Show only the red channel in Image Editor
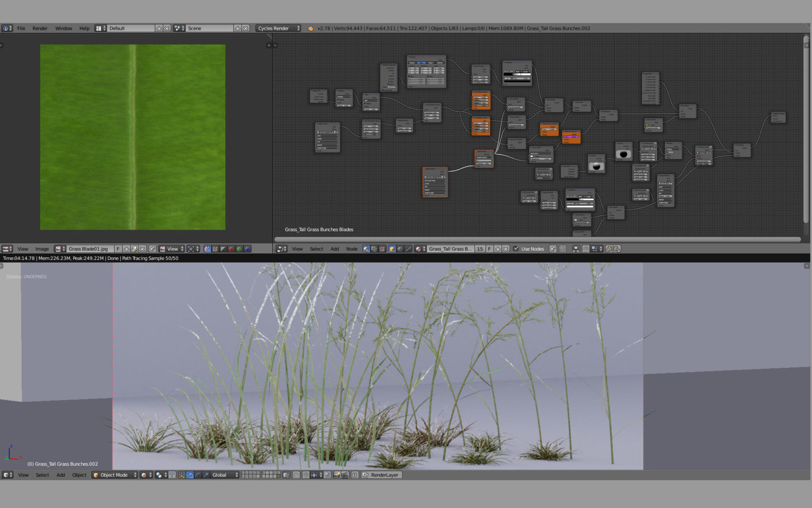 231,249
